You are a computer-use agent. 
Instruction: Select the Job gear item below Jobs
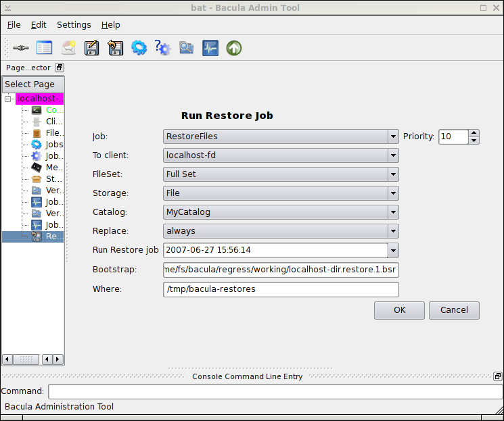point(47,156)
